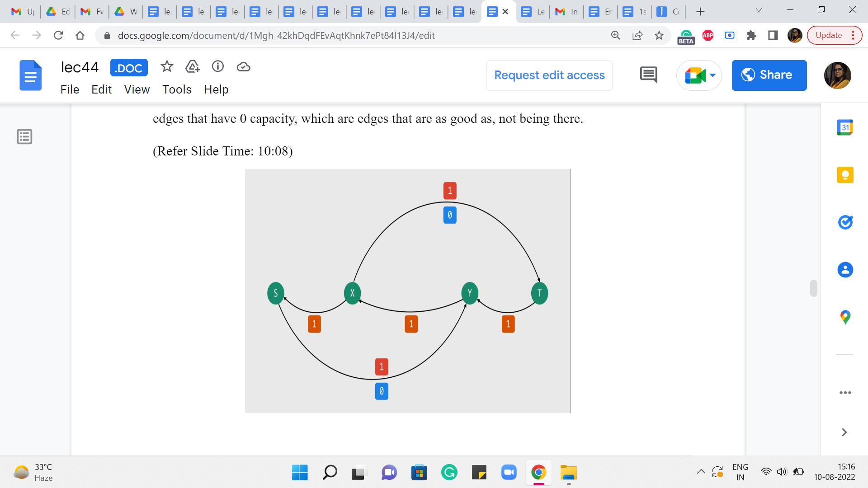This screenshot has height=488, width=868.
Task: Switch to the first Gmail tab
Action: coord(24,12)
